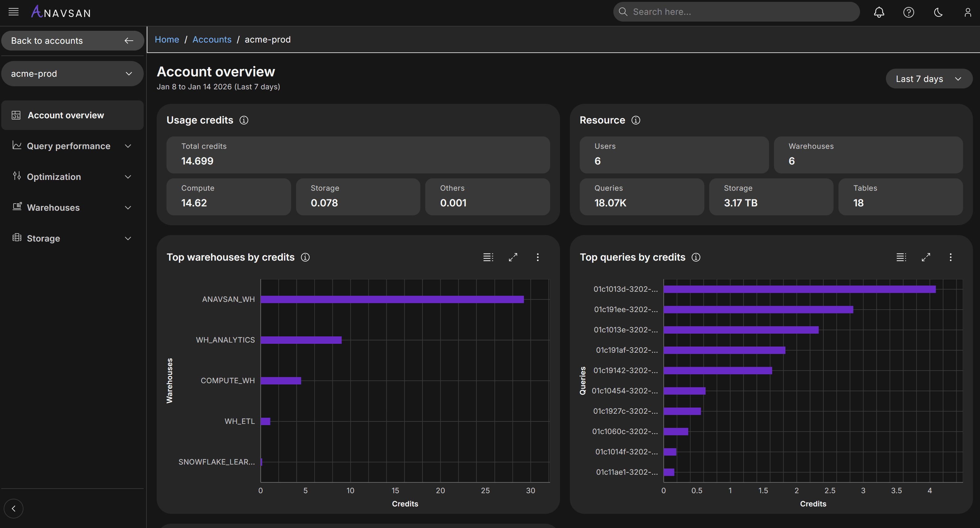Open more options for Top warehouses chart
This screenshot has width=980, height=528.
pos(537,257)
